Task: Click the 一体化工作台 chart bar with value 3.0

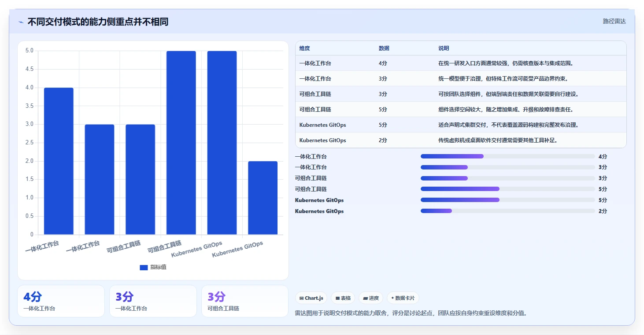Action: pyautogui.click(x=100, y=180)
